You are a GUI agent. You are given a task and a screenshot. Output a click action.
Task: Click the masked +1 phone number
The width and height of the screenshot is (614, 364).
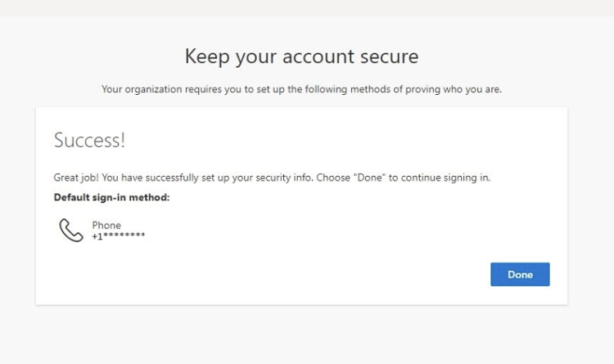[119, 236]
